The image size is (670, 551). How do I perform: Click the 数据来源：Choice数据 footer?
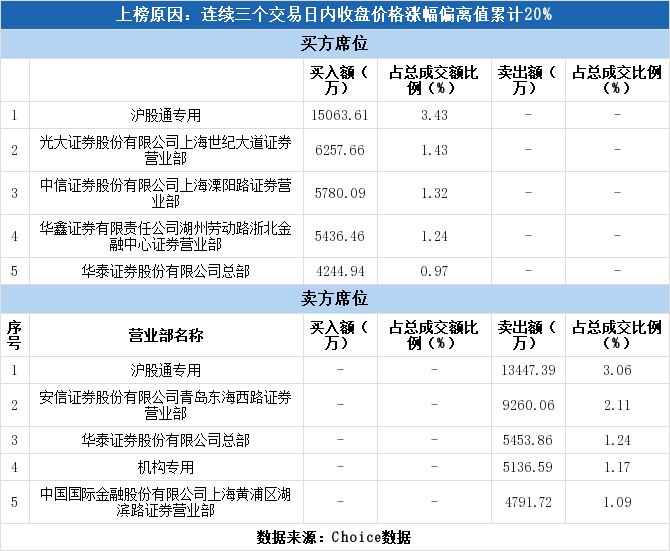click(x=334, y=537)
